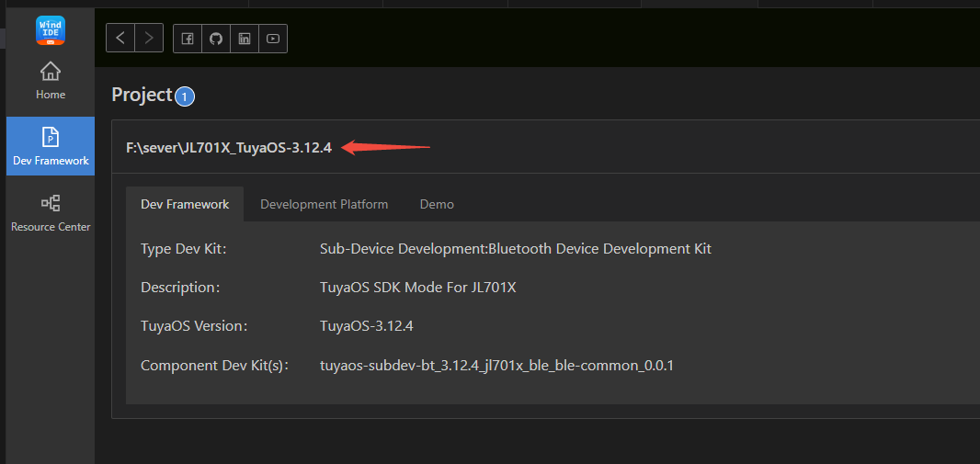The height and width of the screenshot is (464, 980).
Task: Click the project count badge
Action: pyautogui.click(x=185, y=97)
